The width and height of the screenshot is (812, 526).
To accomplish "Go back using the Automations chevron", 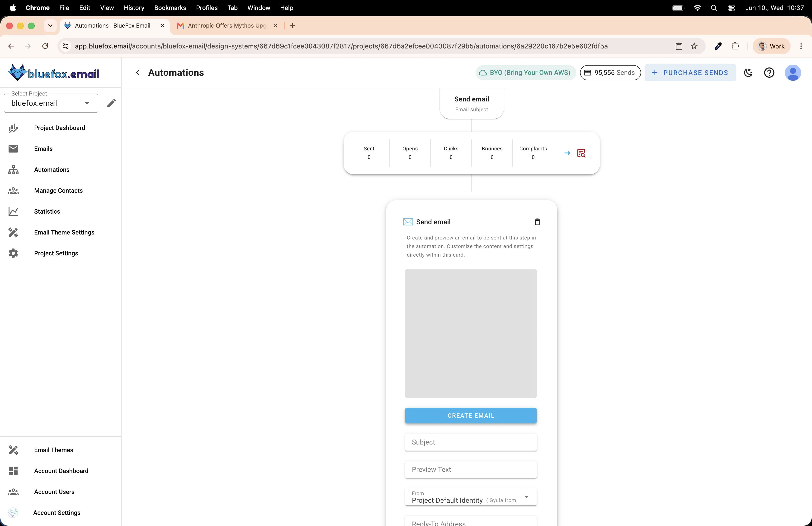I will (x=138, y=73).
